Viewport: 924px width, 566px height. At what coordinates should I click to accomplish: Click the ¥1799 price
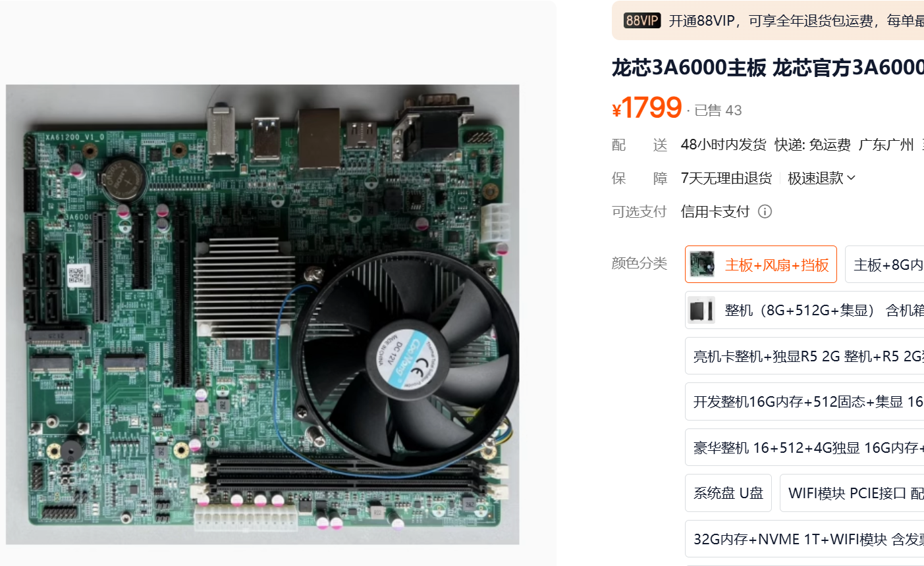tap(647, 107)
